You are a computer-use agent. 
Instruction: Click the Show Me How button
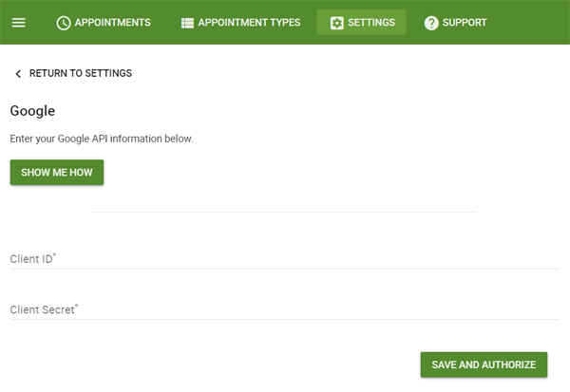pyautogui.click(x=57, y=172)
